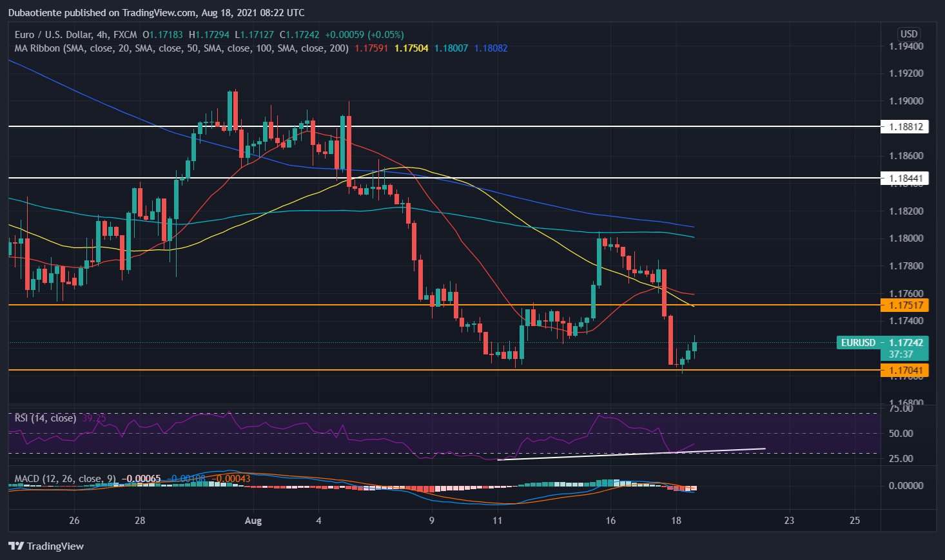Click the 25 date label on time axis

(x=855, y=521)
